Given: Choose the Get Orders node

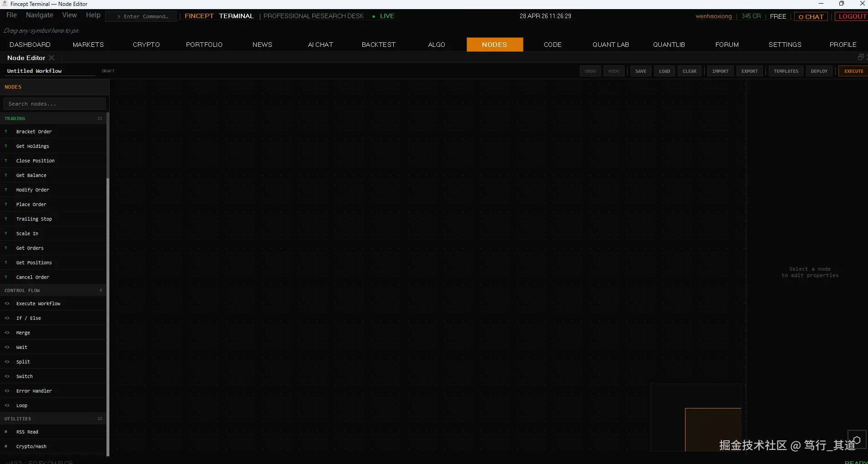Looking at the screenshot, I should click(x=53, y=248).
